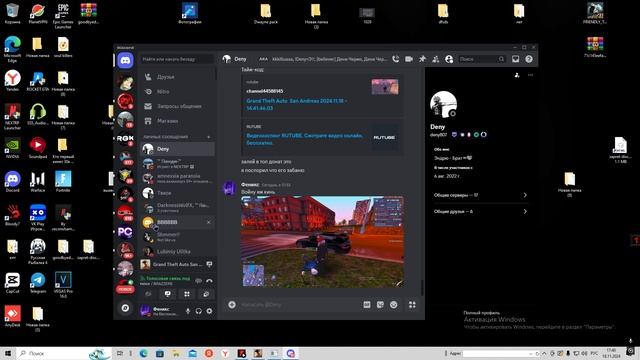Open user settings gear icon
The height and width of the screenshot is (360, 640).
pos(209,311)
